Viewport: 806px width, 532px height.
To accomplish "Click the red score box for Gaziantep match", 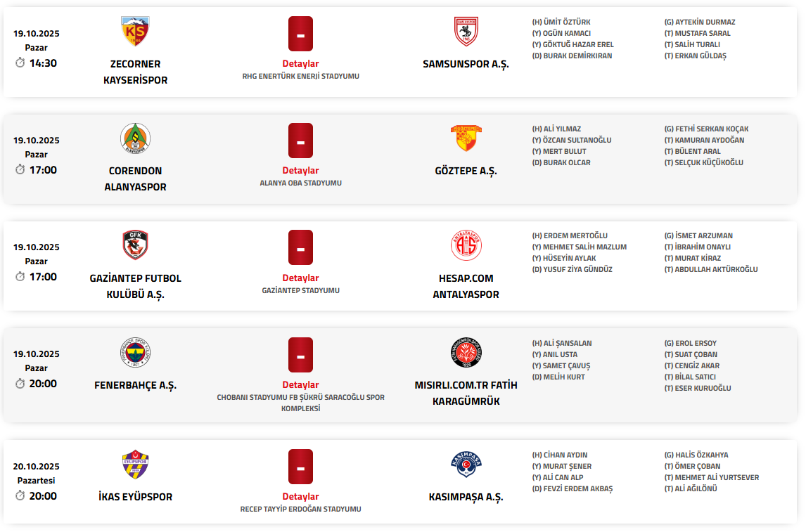I will [x=300, y=247].
